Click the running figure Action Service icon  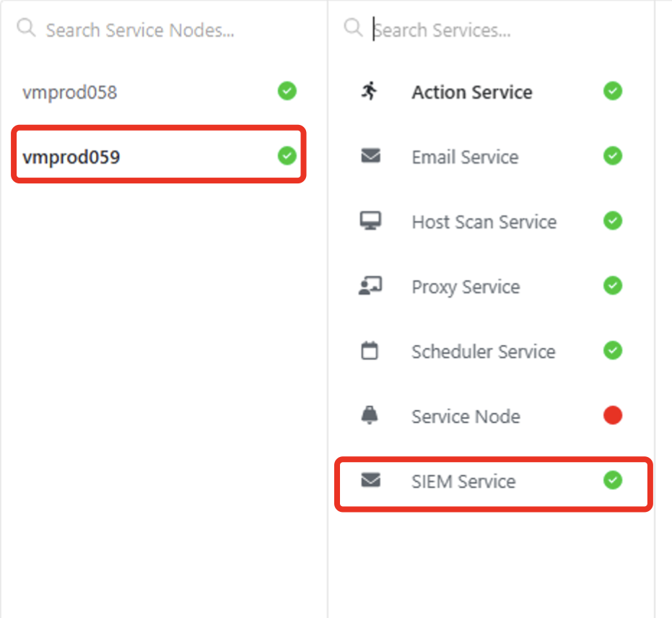(x=370, y=91)
